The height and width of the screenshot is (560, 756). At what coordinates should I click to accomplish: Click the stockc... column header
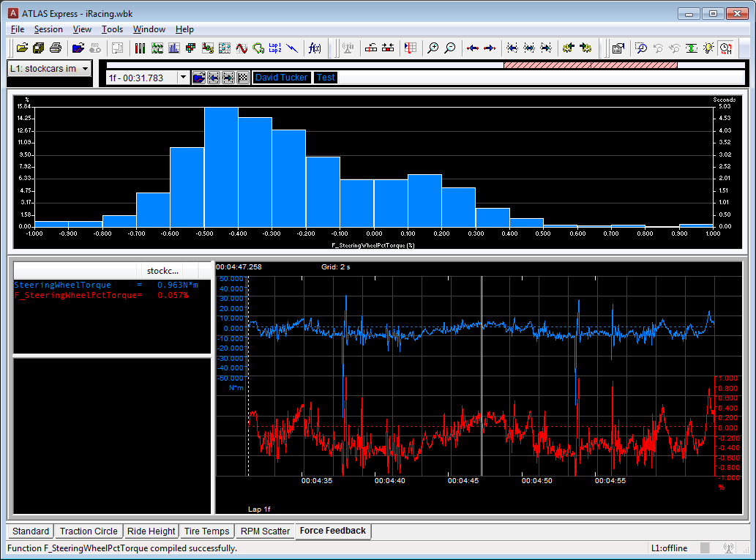(162, 271)
